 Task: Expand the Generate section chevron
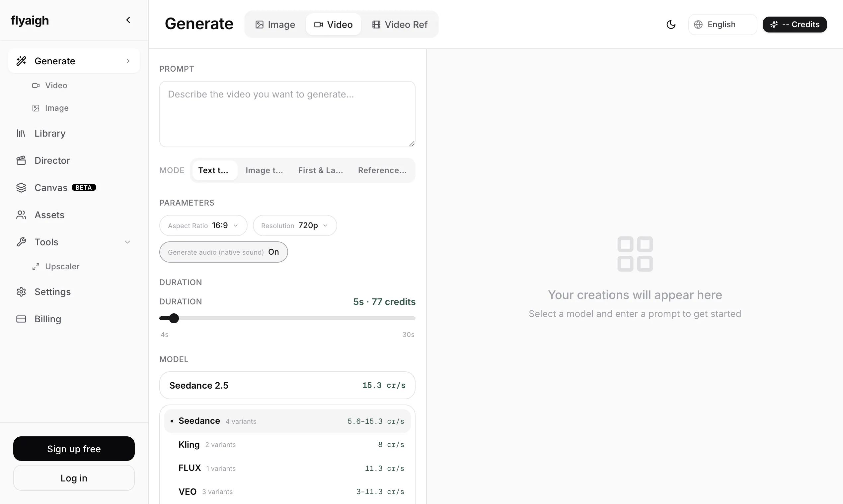tap(128, 61)
